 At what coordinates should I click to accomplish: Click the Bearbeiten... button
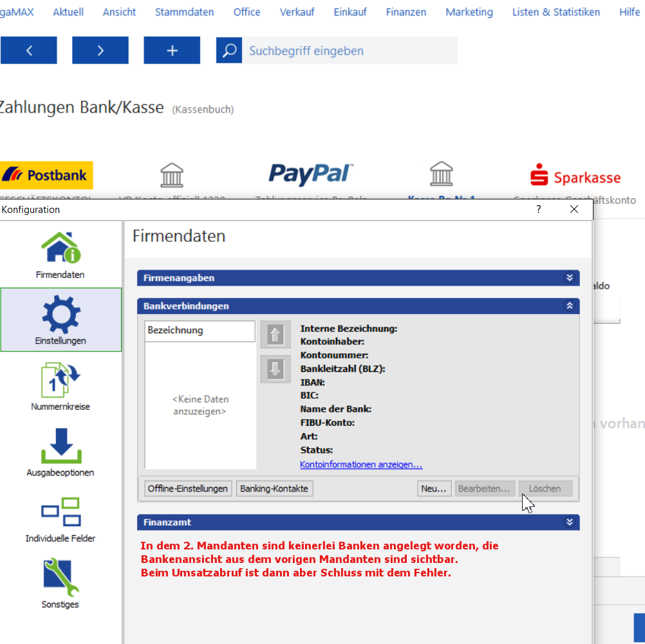click(485, 488)
